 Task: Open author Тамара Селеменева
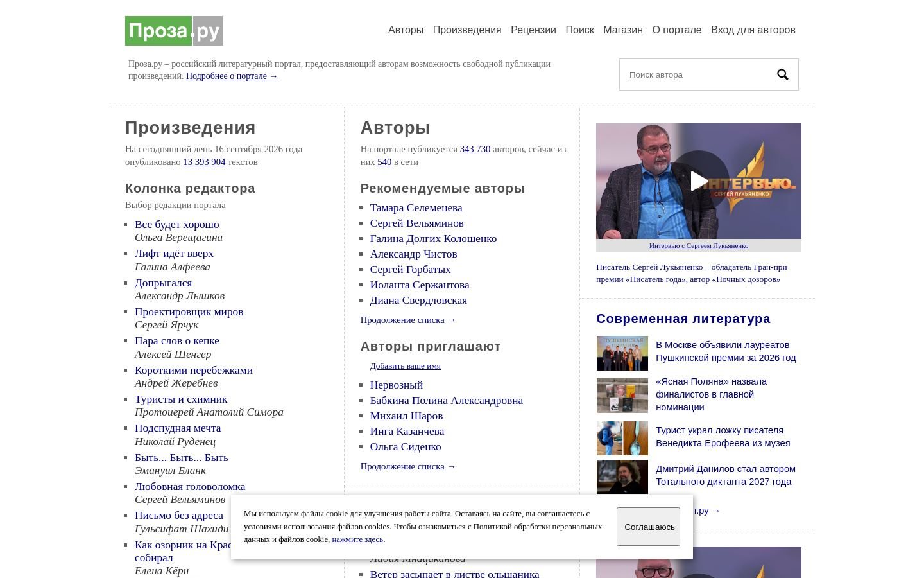click(416, 207)
